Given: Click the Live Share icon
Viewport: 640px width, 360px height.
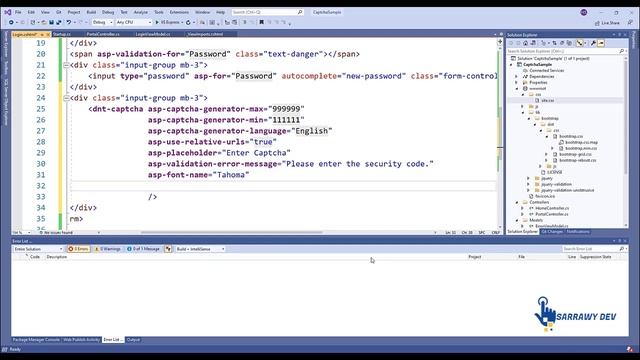Looking at the screenshot, I should coord(597,23).
